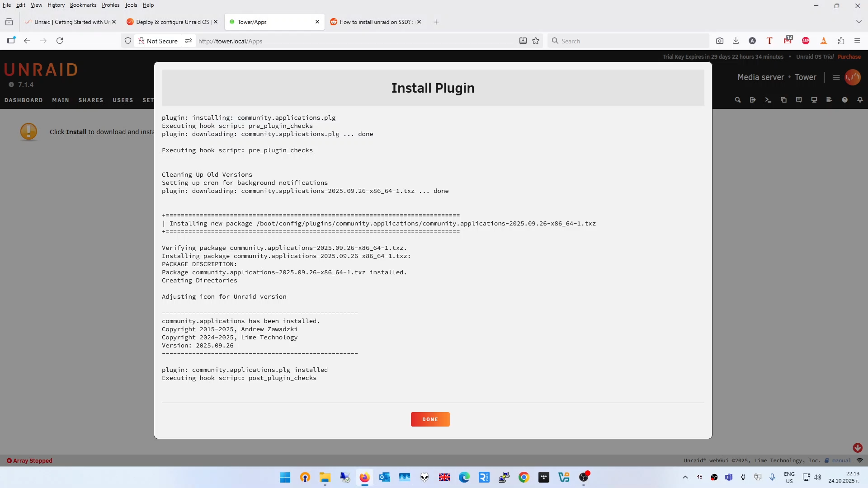This screenshot has height=488, width=868.
Task: Expand the list all tabs chevron
Action: click(x=859, y=22)
